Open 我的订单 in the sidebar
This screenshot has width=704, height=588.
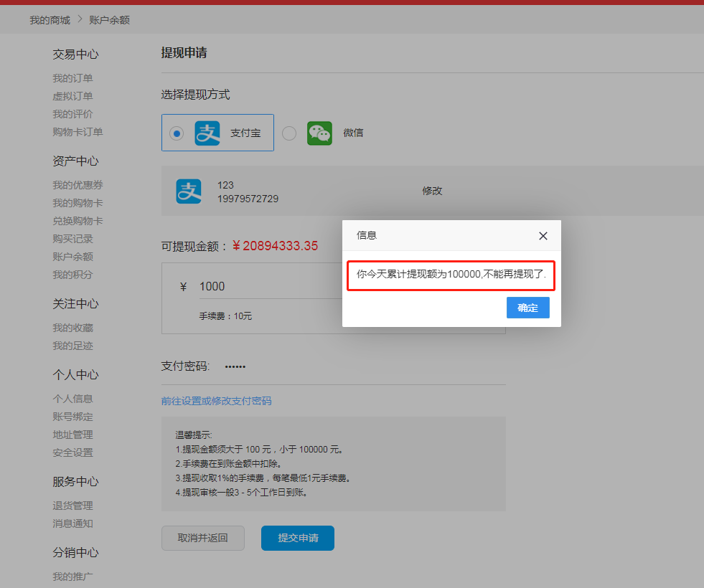(72, 78)
